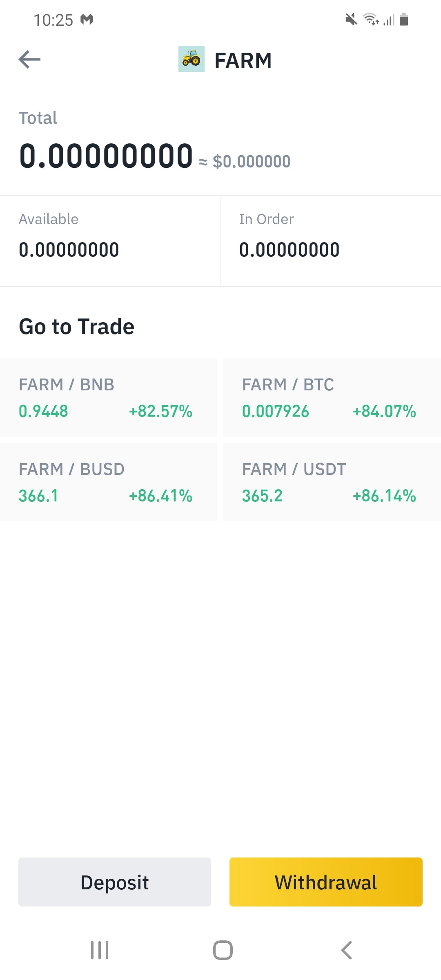
Task: Tap the battery status icon
Action: (404, 19)
